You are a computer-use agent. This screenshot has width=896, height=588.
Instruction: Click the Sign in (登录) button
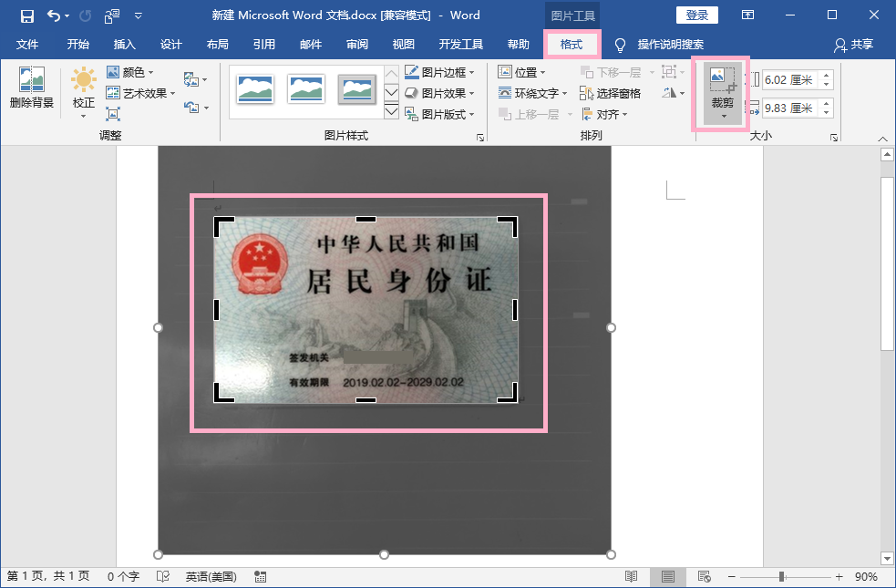point(696,15)
